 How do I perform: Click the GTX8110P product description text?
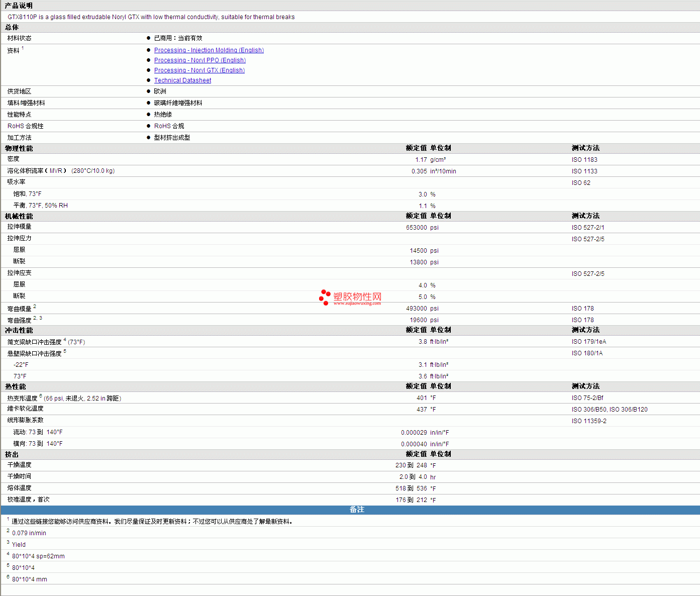(x=151, y=17)
